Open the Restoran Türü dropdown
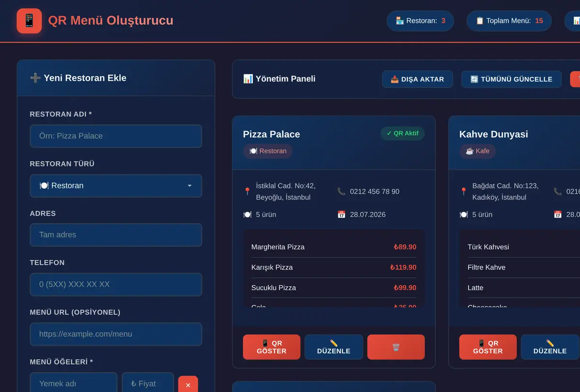Viewport: 580px width, 392px height. (116, 186)
